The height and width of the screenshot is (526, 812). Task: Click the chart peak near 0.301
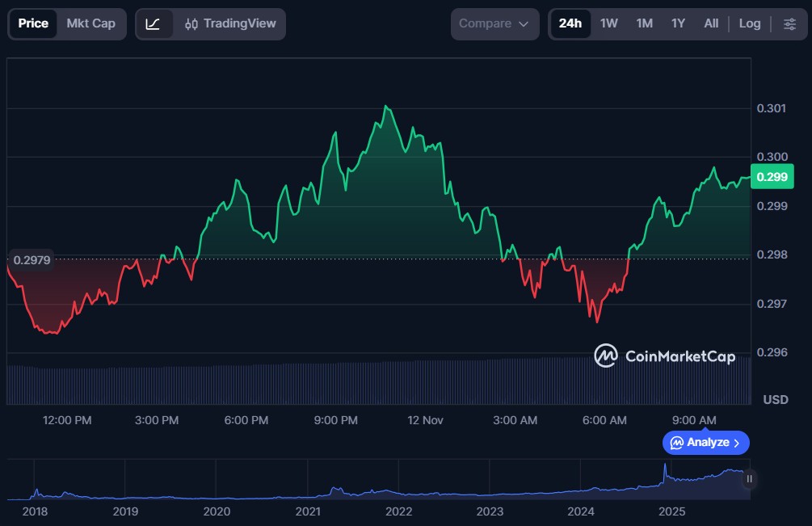[387, 106]
